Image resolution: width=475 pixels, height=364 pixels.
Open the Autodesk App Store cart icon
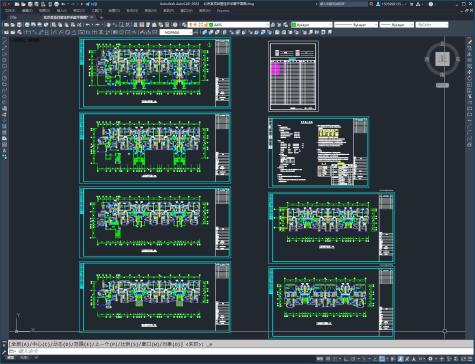coord(411,4)
